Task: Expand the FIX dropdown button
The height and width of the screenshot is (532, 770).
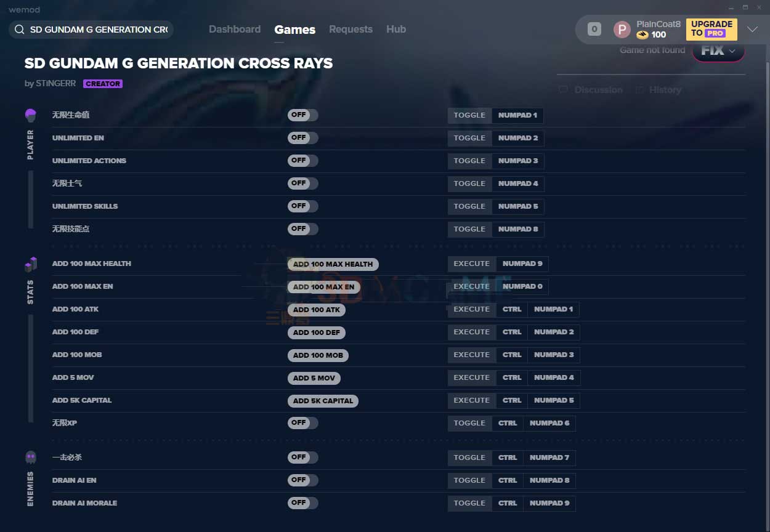Action: 718,51
